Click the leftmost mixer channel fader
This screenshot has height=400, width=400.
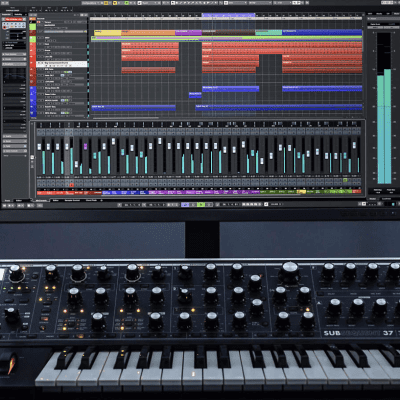pyautogui.click(x=40, y=147)
